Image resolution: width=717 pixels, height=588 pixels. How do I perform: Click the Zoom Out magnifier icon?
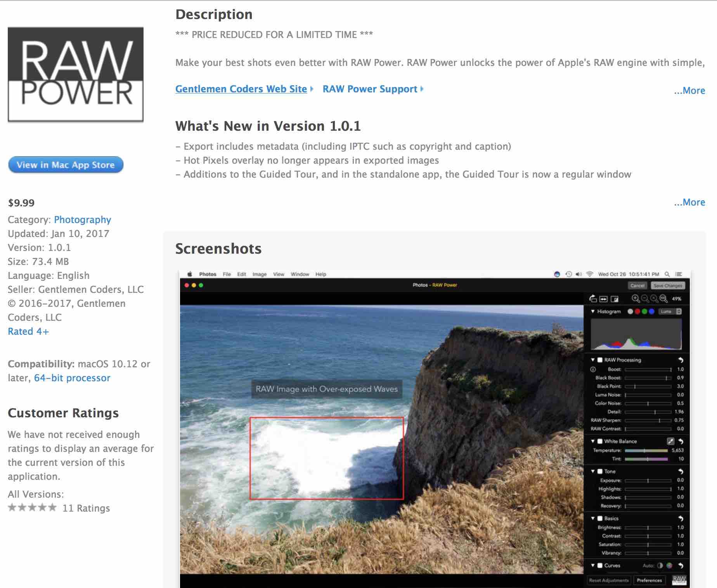(x=645, y=299)
